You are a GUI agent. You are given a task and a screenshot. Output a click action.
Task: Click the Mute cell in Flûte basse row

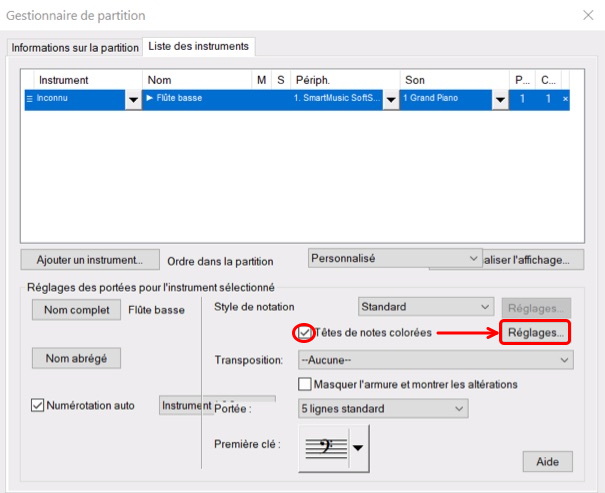261,99
